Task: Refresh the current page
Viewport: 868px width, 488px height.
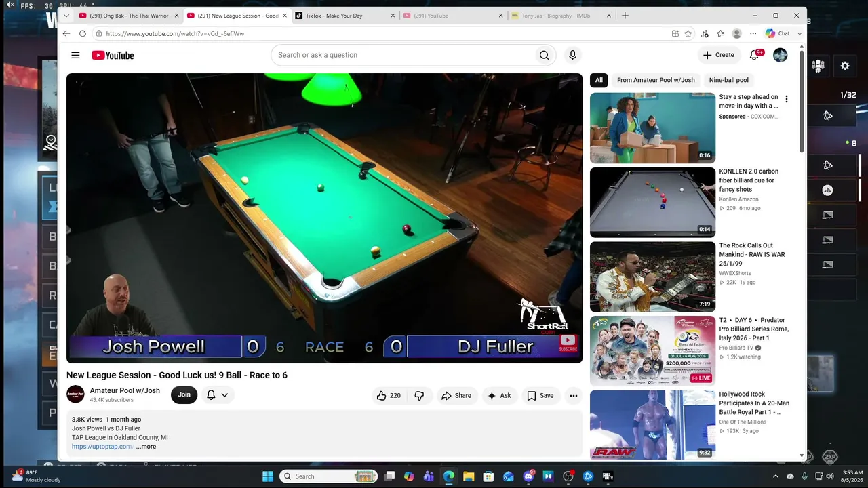Action: pos(83,33)
